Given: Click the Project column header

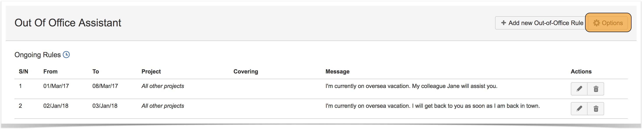Looking at the screenshot, I should [x=151, y=71].
